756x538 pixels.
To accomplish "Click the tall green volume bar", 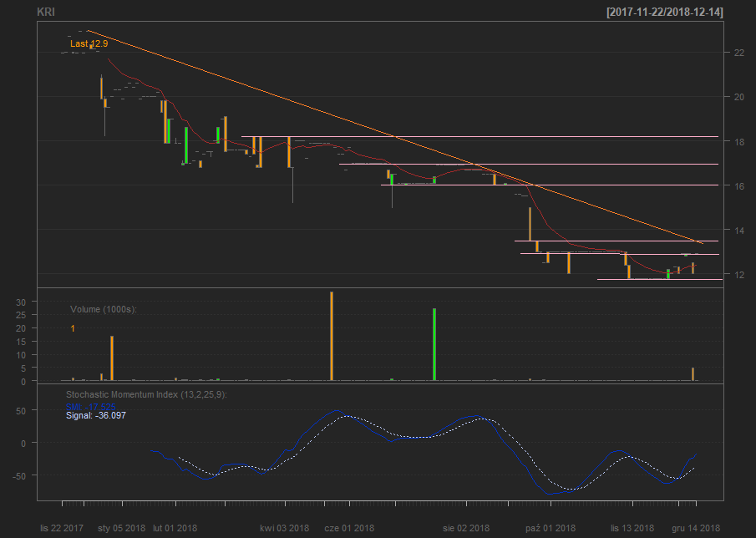I will coord(434,344).
